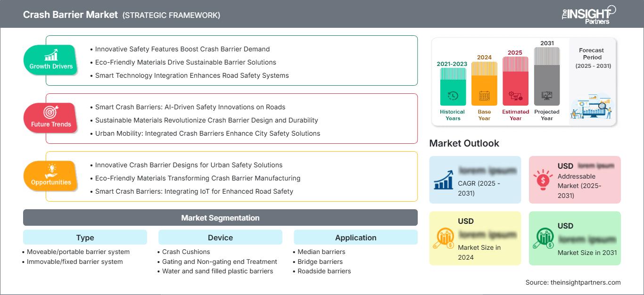The height and width of the screenshot is (295, 644).
Task: Click the CAGR (2025 - 2031) card
Action: point(475,180)
